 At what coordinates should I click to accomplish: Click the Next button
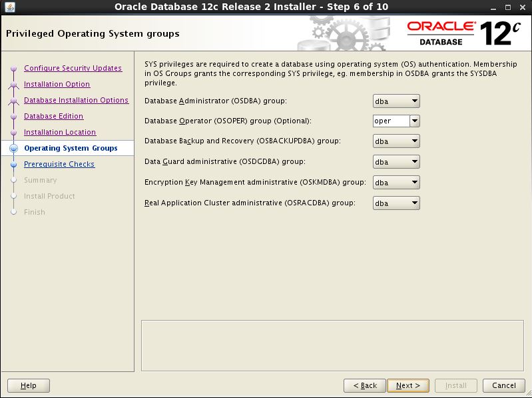click(x=408, y=385)
